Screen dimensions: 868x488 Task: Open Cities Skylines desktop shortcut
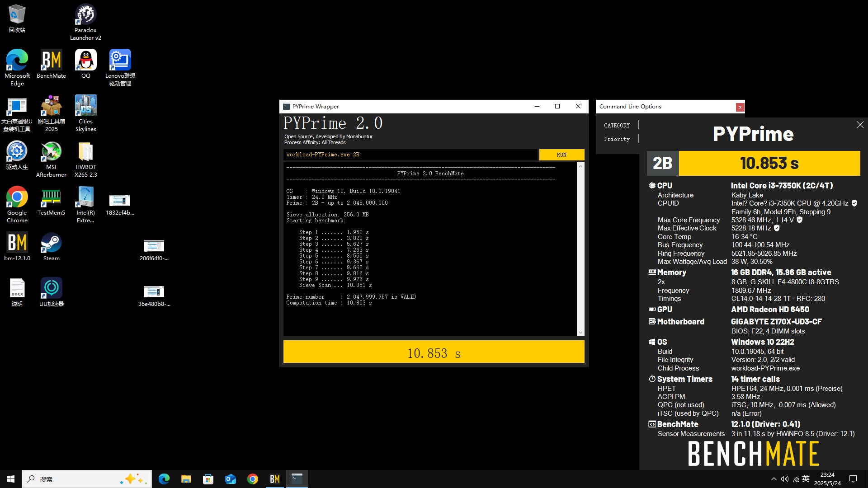85,113
